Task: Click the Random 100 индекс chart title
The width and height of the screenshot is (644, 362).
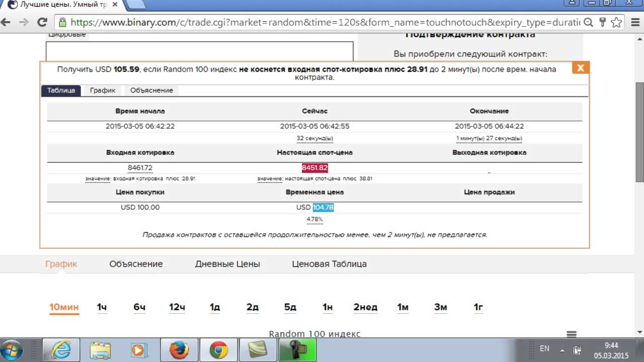Action: pos(314,334)
